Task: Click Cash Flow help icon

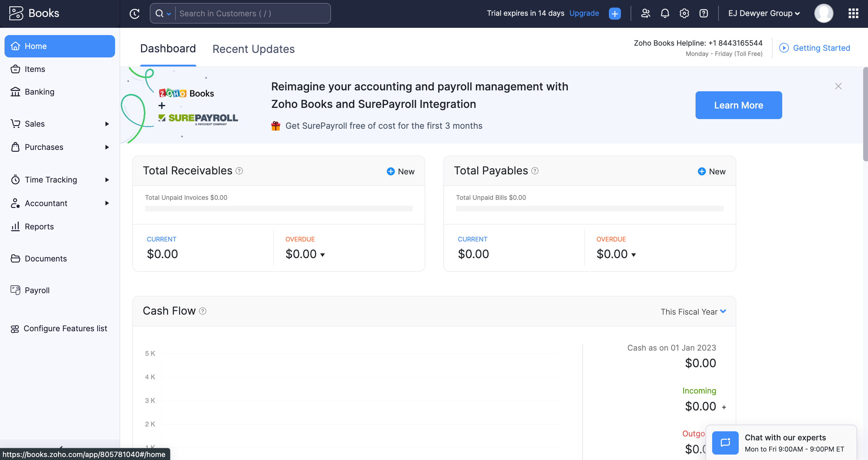Action: coord(203,311)
